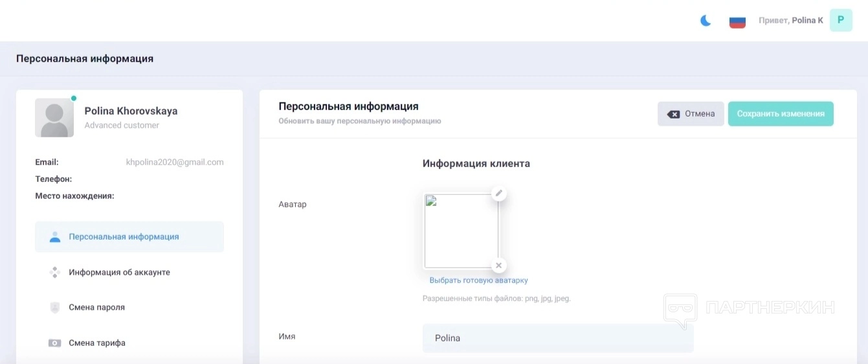Toggle dark mode moon icon
The height and width of the screenshot is (364, 868).
coord(706,21)
